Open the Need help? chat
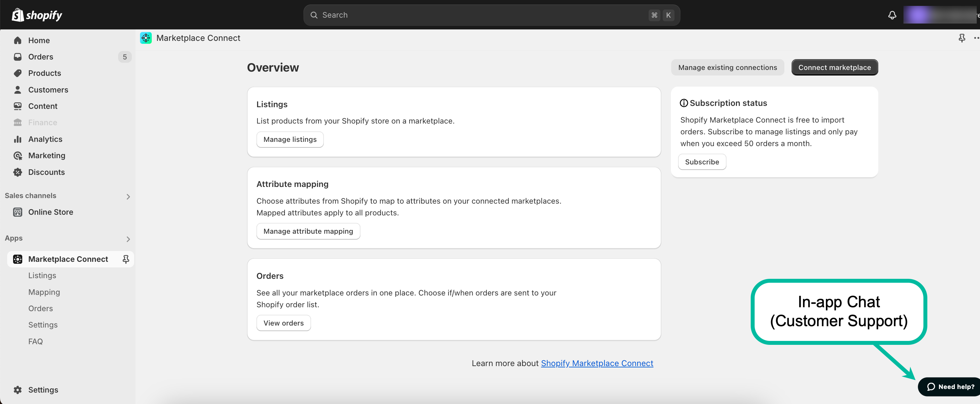Screen dimensions: 980x404 tap(950, 387)
